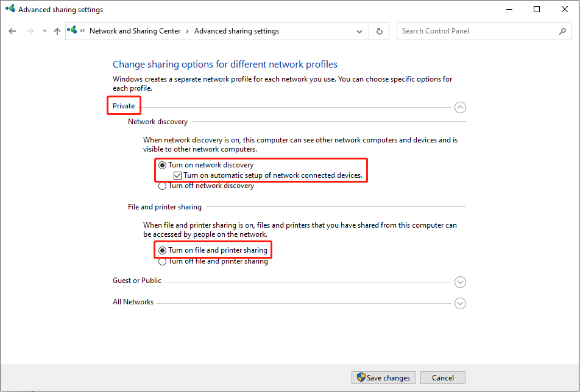Go back using the Back arrow
Screen dimensions: 580x392
[x=12, y=31]
